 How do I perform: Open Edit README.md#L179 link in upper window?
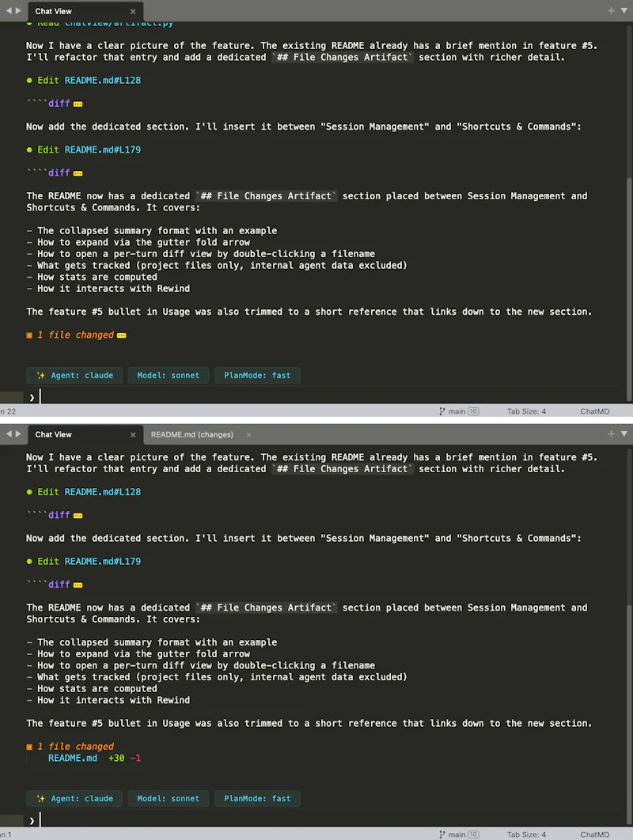pyautogui.click(x=102, y=150)
